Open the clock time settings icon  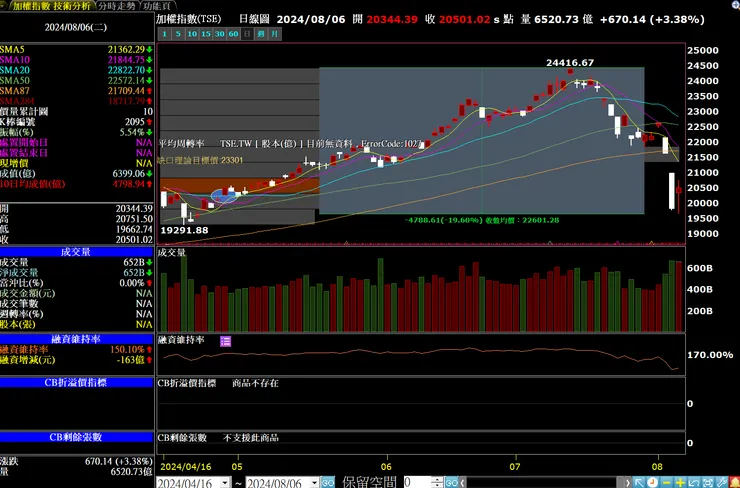pos(653,482)
